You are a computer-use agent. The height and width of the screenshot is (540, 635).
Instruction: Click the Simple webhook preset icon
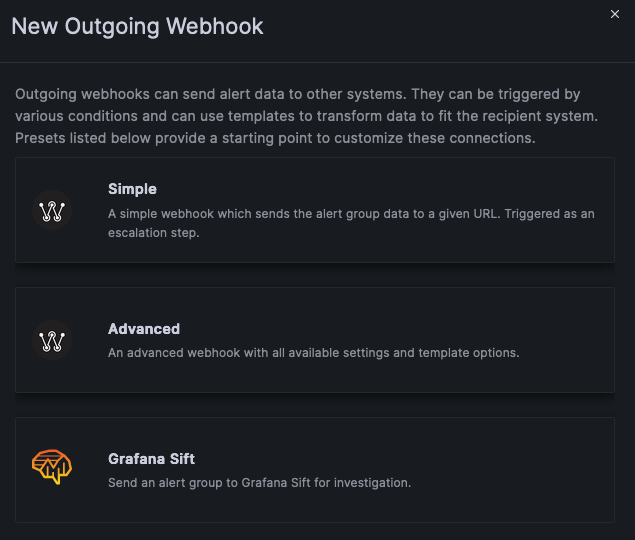(x=51, y=210)
